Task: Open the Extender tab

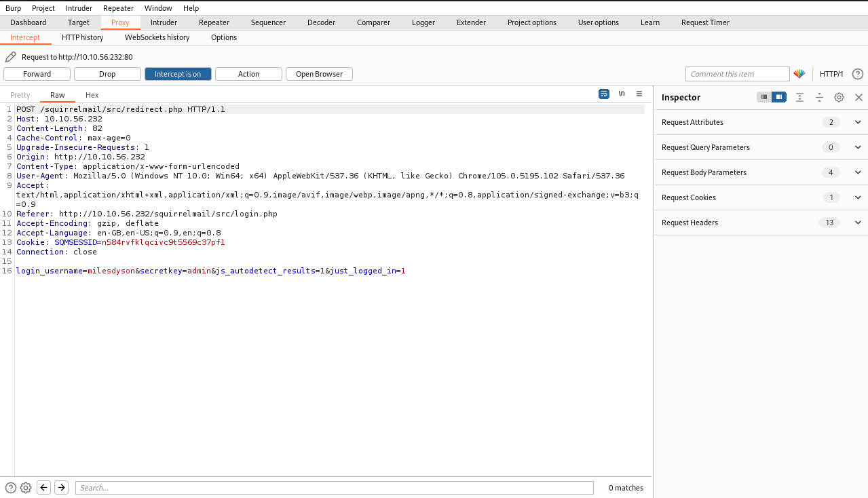Action: 471,22
